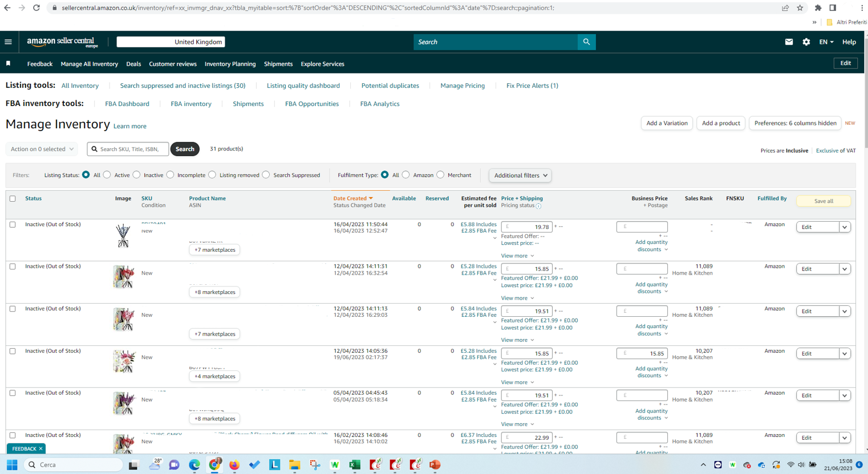868x474 pixels.
Task: Expand View more for first £15.85 listing
Action: tap(517, 298)
